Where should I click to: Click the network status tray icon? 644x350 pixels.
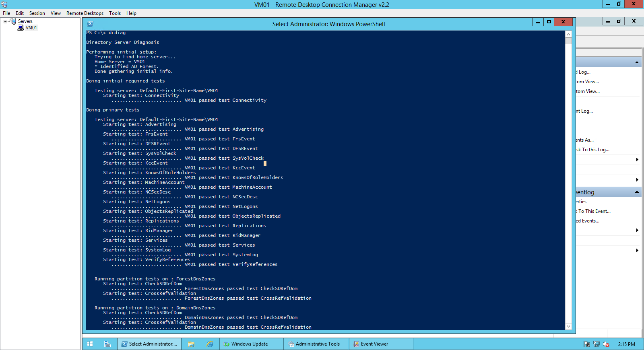click(597, 344)
